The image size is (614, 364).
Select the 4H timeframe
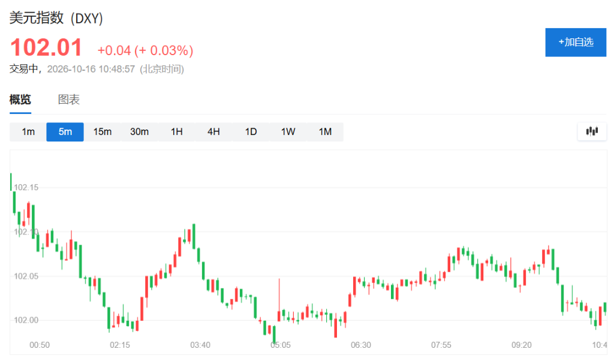point(214,132)
